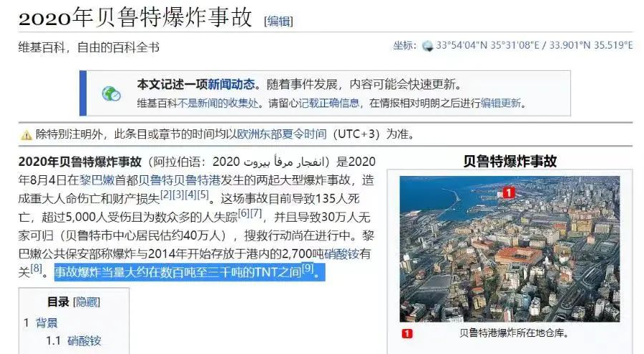Click page title 2020年贝鲁特爆炸事故
Image resolution: width=644 pixels, height=354 pixels.
135,18
